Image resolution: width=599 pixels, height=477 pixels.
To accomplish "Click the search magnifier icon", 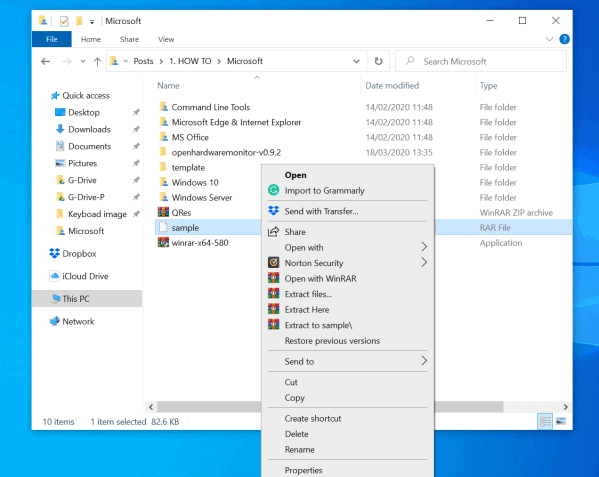I will (410, 61).
